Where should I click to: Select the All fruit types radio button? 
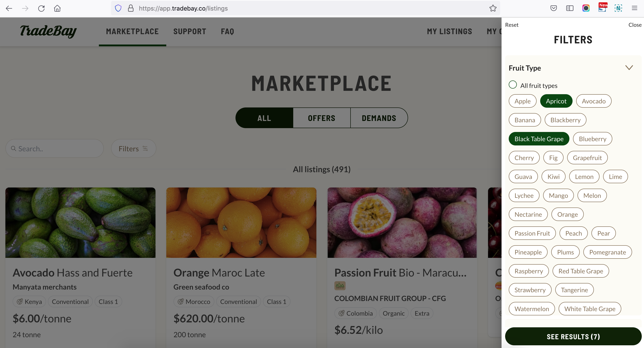point(513,85)
